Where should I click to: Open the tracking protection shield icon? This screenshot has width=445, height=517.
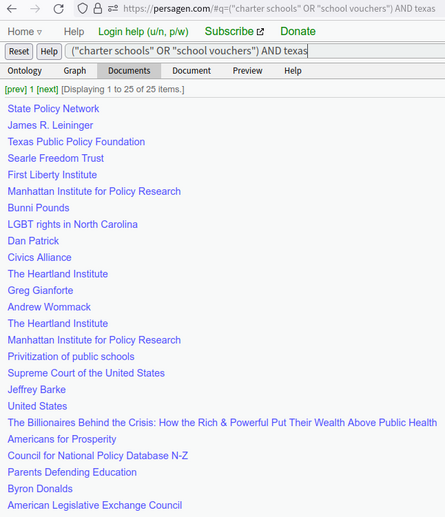click(82, 9)
